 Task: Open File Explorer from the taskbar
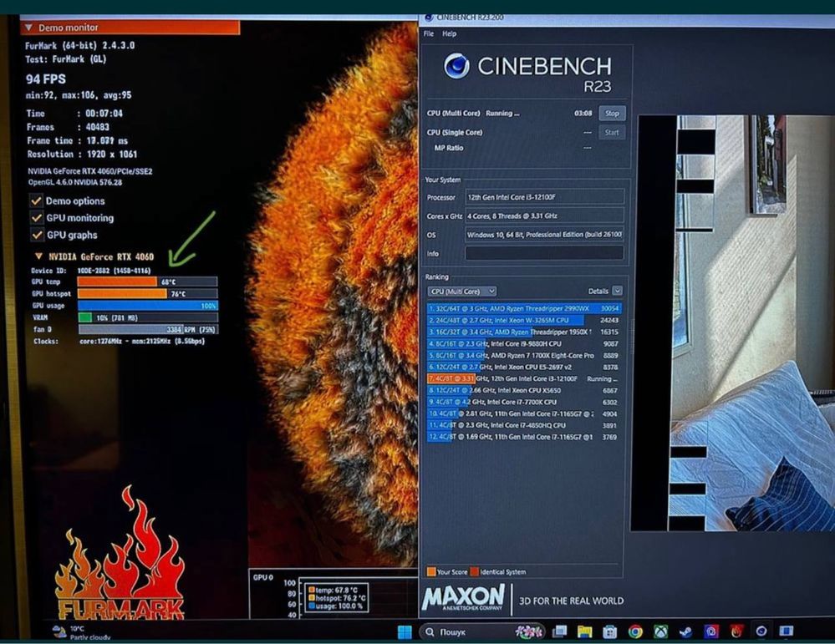click(x=585, y=631)
